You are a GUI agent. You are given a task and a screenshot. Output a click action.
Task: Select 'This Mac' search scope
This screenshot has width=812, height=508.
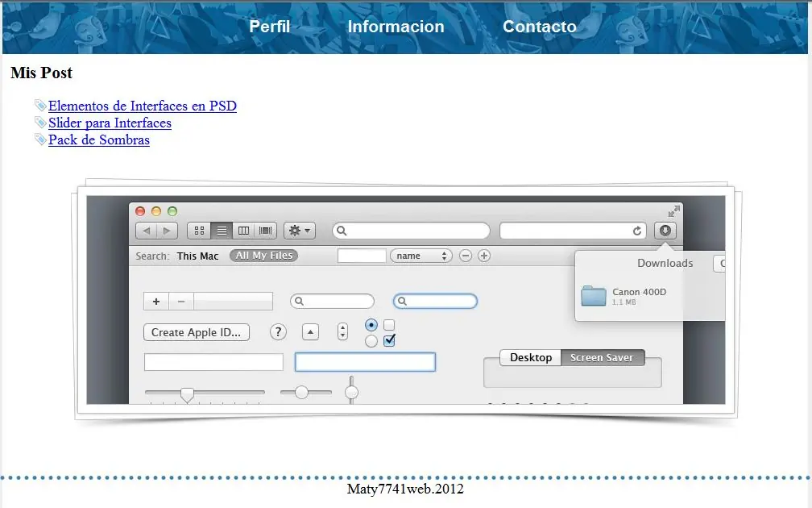coord(197,256)
